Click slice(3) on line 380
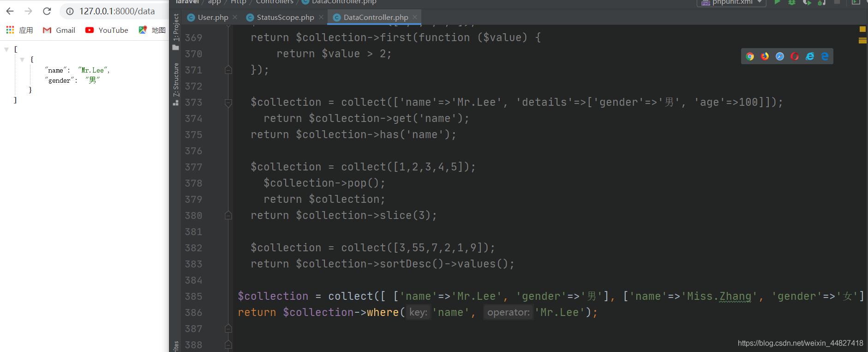This screenshot has width=868, height=352. (x=405, y=215)
